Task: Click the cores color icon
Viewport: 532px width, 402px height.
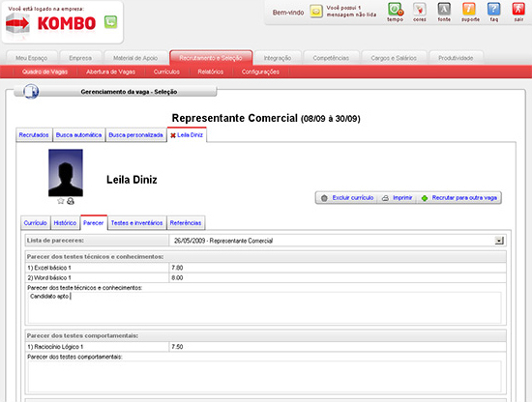Action: (x=420, y=10)
